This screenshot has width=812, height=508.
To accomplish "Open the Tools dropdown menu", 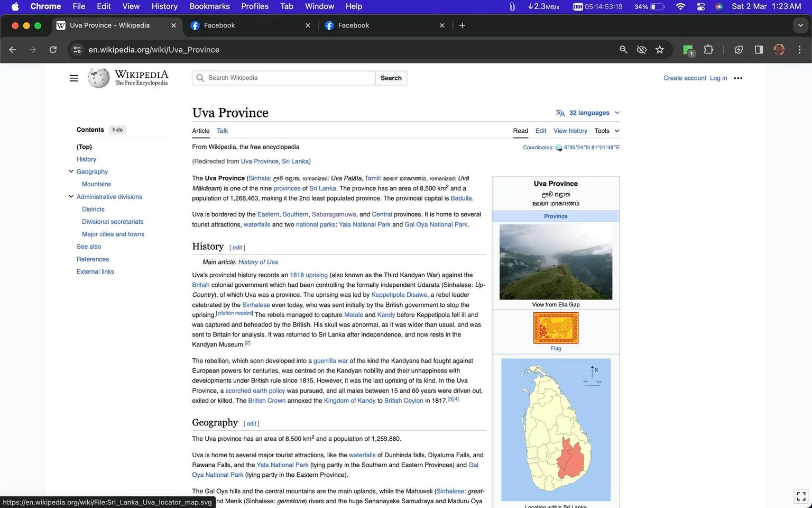I will (606, 131).
